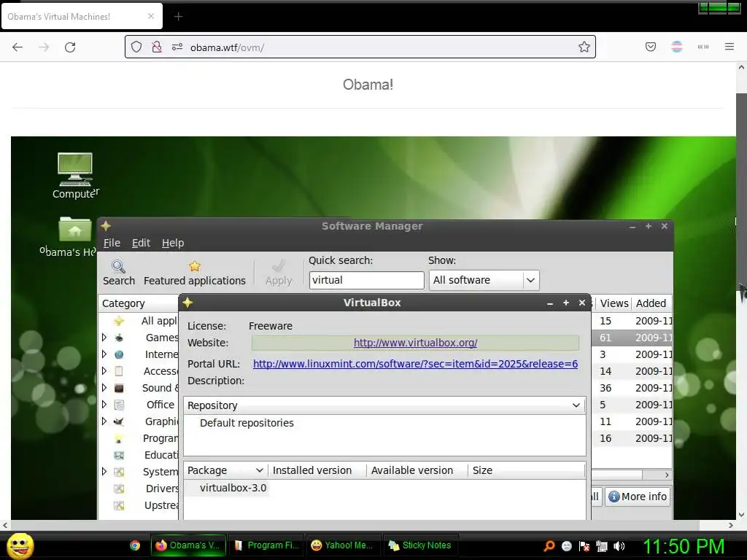Reload the browser page
The width and height of the screenshot is (747, 560).
[x=70, y=47]
